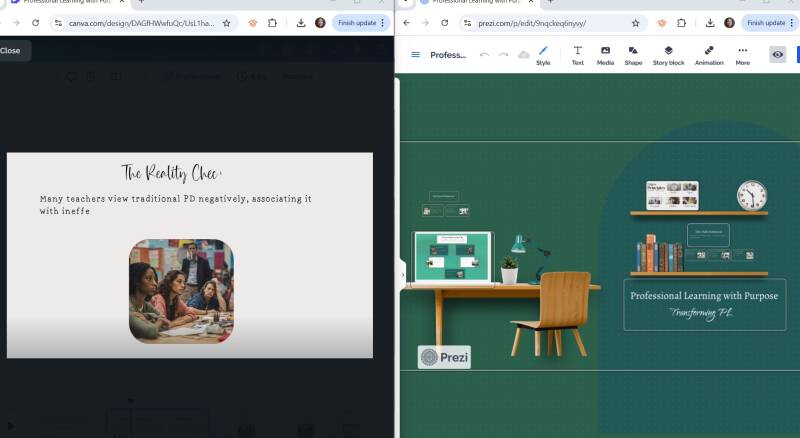Screen dimensions: 800x438
Task: Select the Principles picture frame on shelf
Action: coord(672,195)
